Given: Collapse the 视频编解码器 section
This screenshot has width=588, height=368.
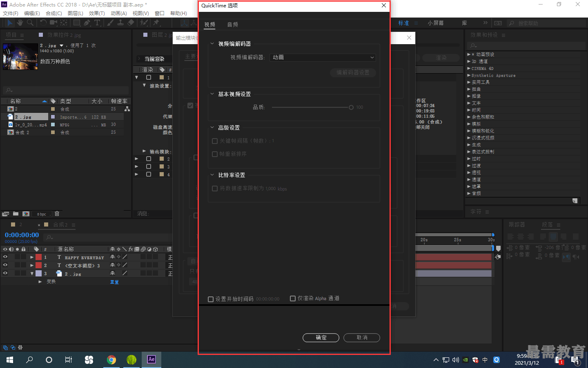Looking at the screenshot, I should click(212, 44).
